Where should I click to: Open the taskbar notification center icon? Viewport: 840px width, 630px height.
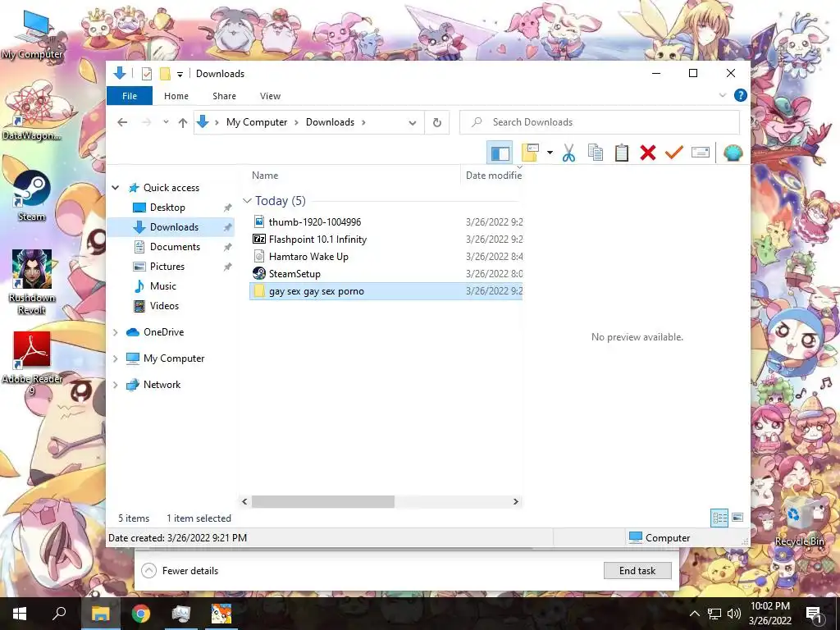pyautogui.click(x=813, y=614)
